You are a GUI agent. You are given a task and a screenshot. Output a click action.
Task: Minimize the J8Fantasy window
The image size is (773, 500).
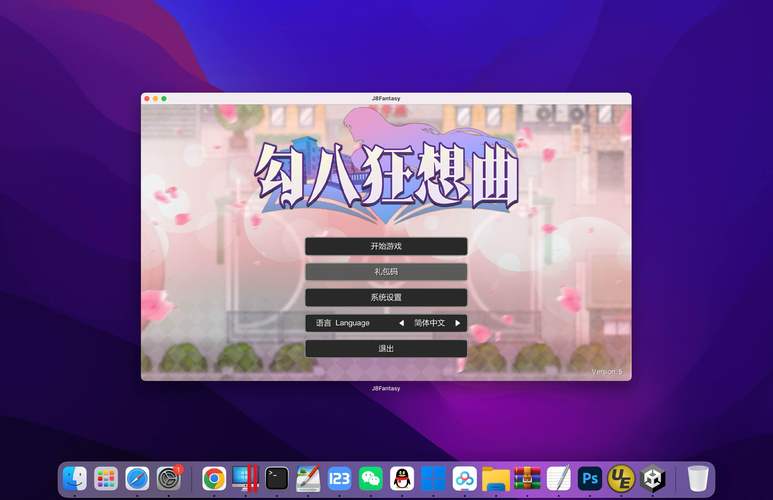pos(155,99)
